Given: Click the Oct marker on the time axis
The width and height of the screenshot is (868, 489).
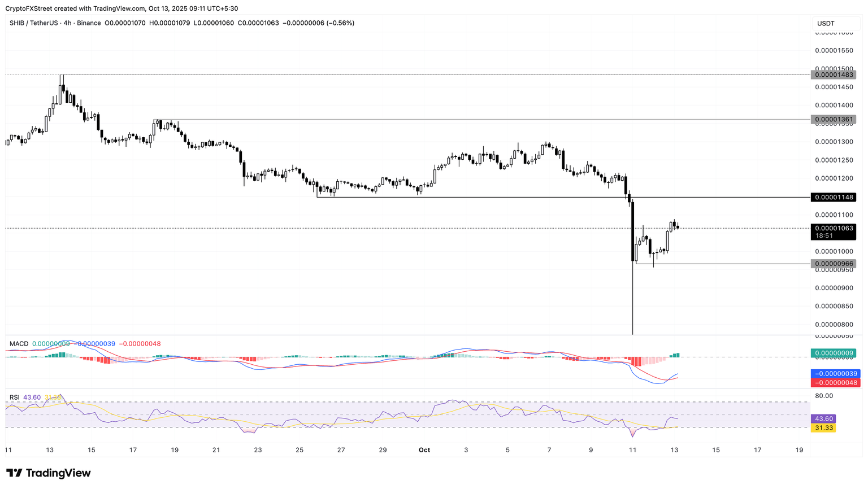Looking at the screenshot, I should click(x=424, y=450).
